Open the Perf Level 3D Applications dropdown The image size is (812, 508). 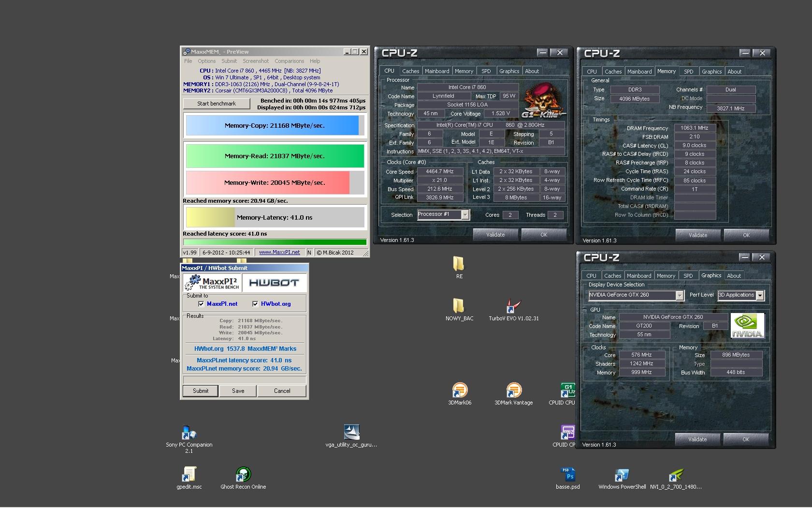click(x=760, y=295)
